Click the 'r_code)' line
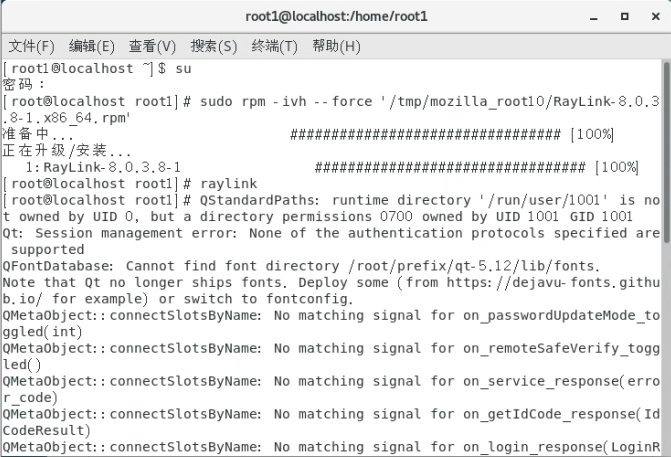Screen dimensions: 671x457 (30, 398)
